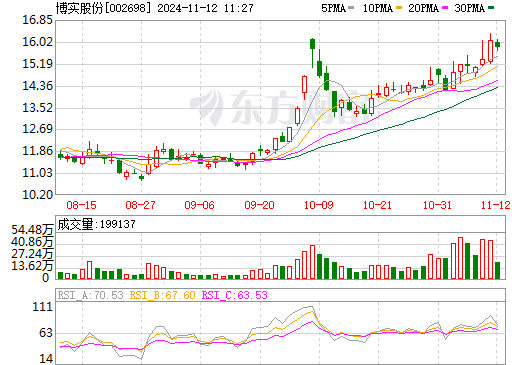Click the 111 RSI axis label

(x=43, y=307)
